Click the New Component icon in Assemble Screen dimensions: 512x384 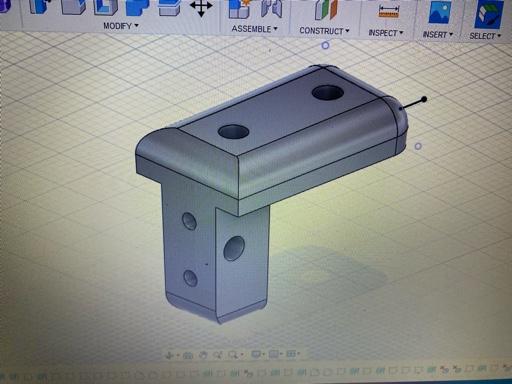(239, 9)
